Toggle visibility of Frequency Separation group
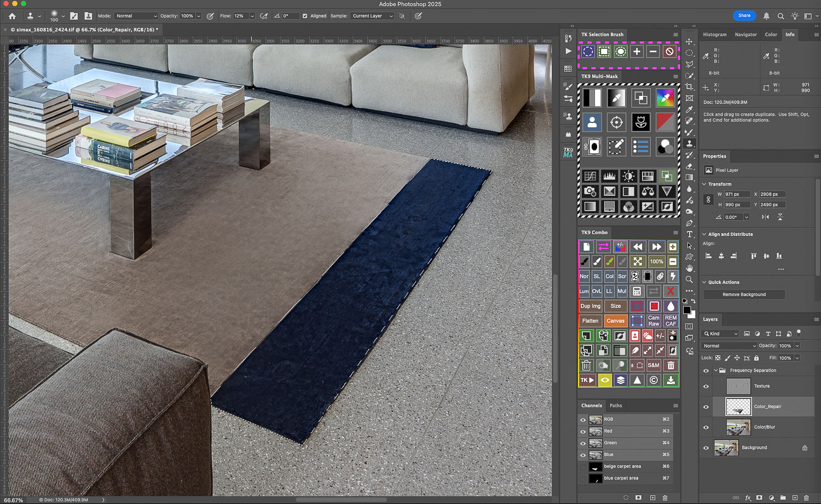Image resolution: width=821 pixels, height=504 pixels. (x=706, y=370)
